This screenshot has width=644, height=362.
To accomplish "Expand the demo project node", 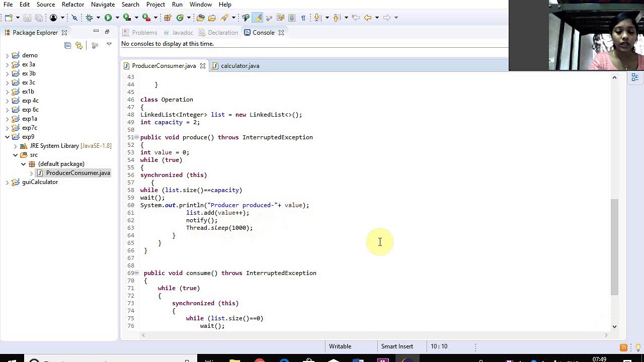I will 7,55.
